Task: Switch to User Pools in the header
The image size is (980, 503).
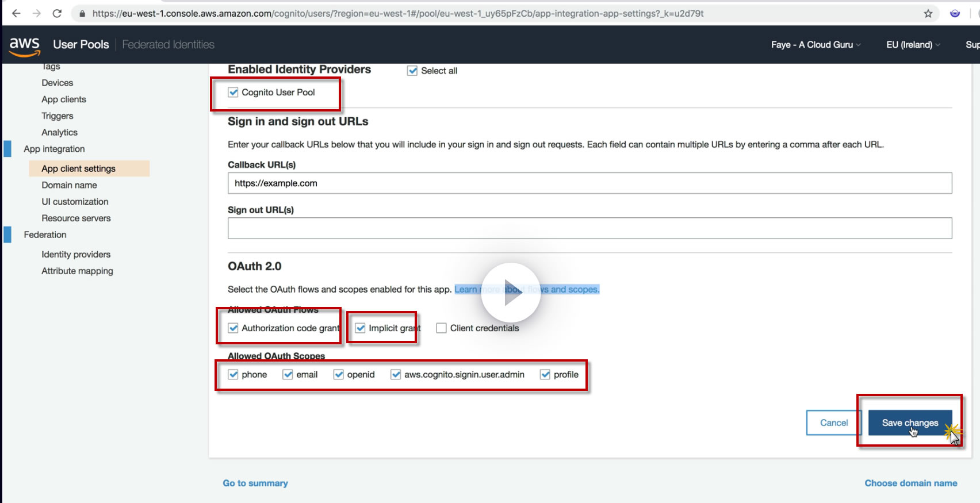Action: pos(81,45)
